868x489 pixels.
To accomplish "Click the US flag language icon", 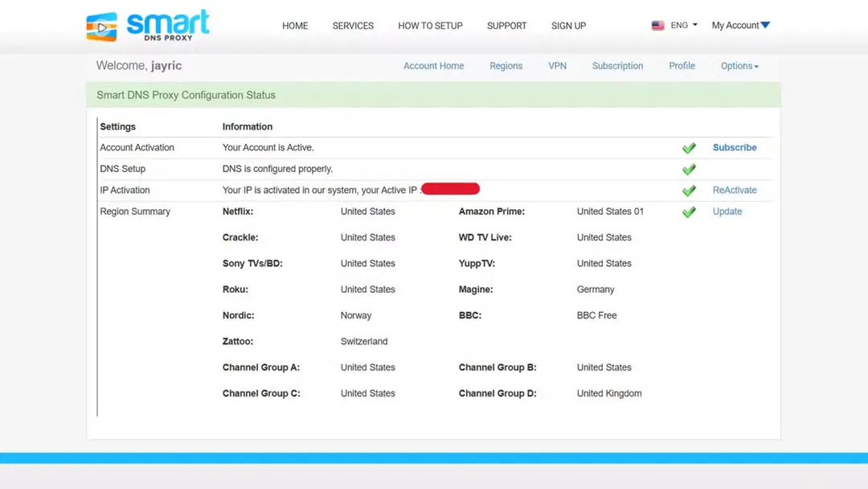I will pos(658,25).
